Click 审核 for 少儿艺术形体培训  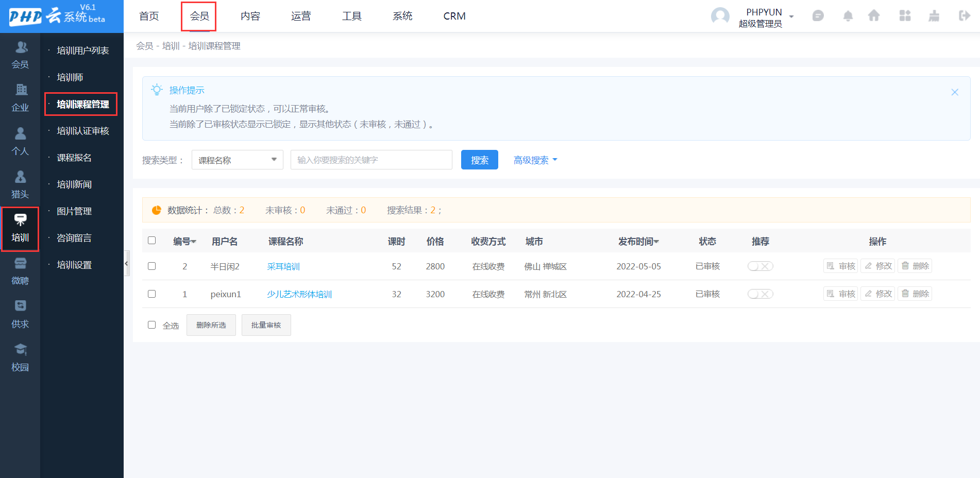pos(840,294)
